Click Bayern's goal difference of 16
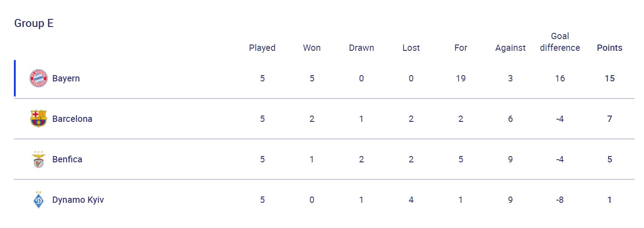This screenshot has width=644, height=228. (x=560, y=78)
